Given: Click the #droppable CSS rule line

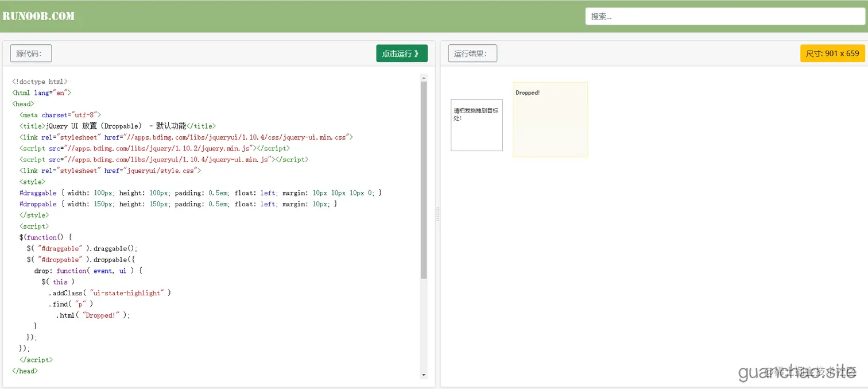Looking at the screenshot, I should tap(178, 204).
